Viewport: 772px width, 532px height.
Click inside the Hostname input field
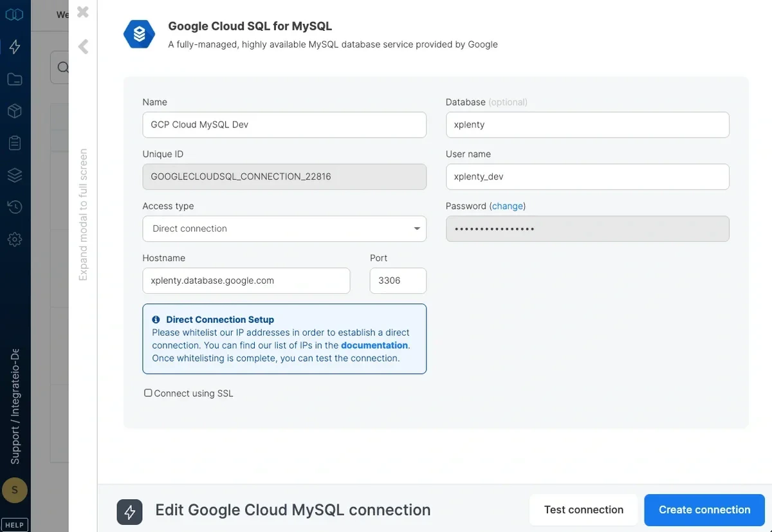pos(246,280)
